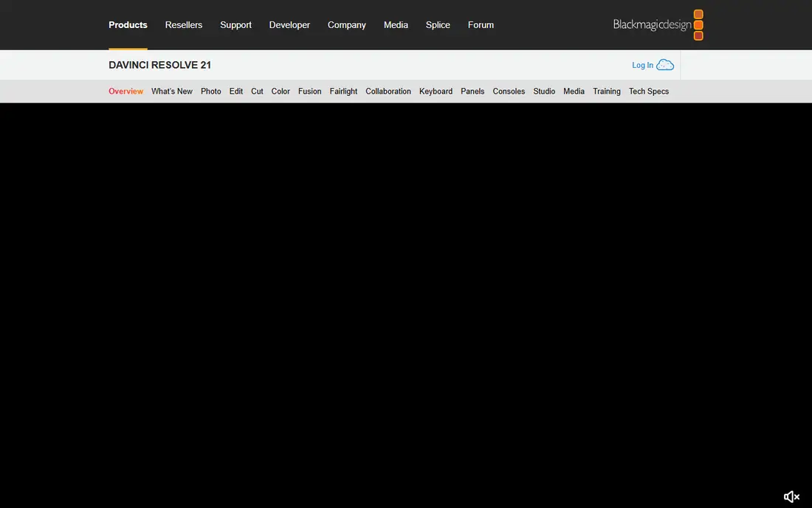Select the Overview tab
The width and height of the screenshot is (812, 508).
tap(125, 91)
